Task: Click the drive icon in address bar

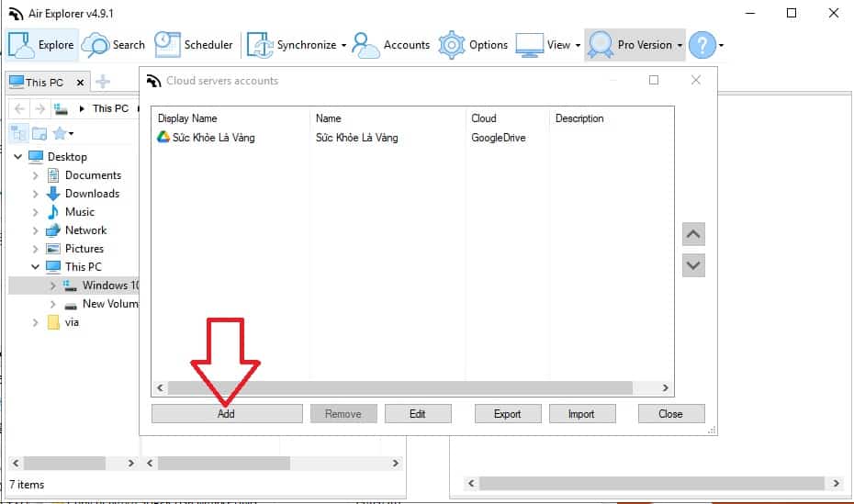Action: [61, 108]
